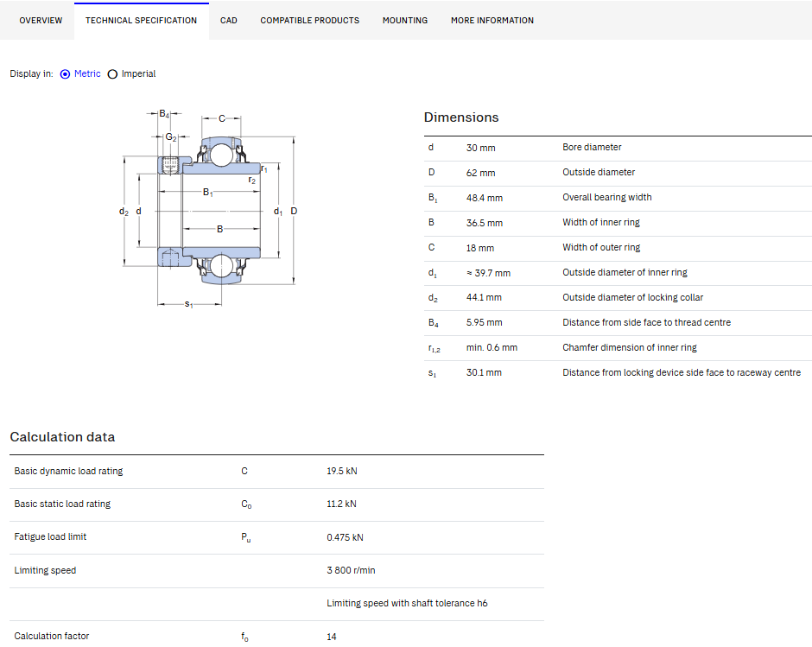The height and width of the screenshot is (647, 812).
Task: Click the calculation factor value 14
Action: [332, 637]
